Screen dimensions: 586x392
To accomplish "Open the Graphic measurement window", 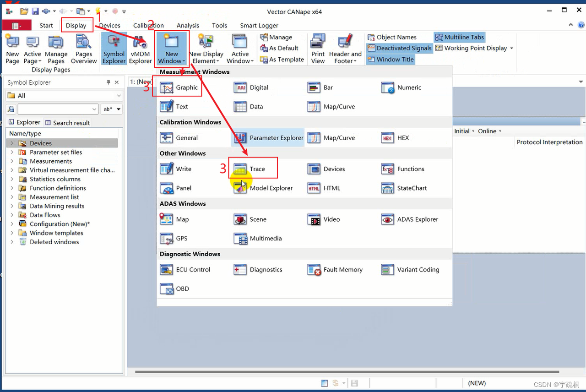I will (179, 87).
